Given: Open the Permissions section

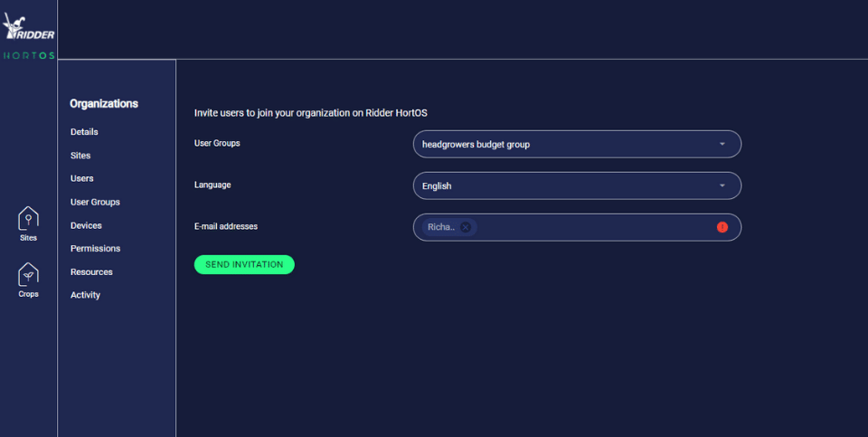Looking at the screenshot, I should pyautogui.click(x=95, y=249).
